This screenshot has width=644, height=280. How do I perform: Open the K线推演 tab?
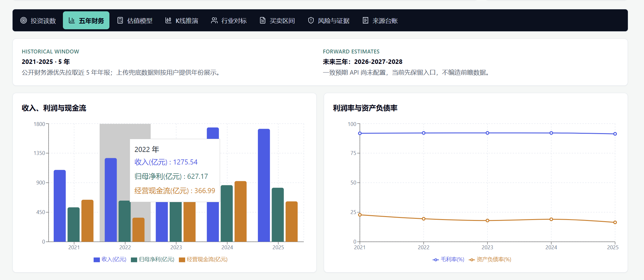click(x=182, y=20)
